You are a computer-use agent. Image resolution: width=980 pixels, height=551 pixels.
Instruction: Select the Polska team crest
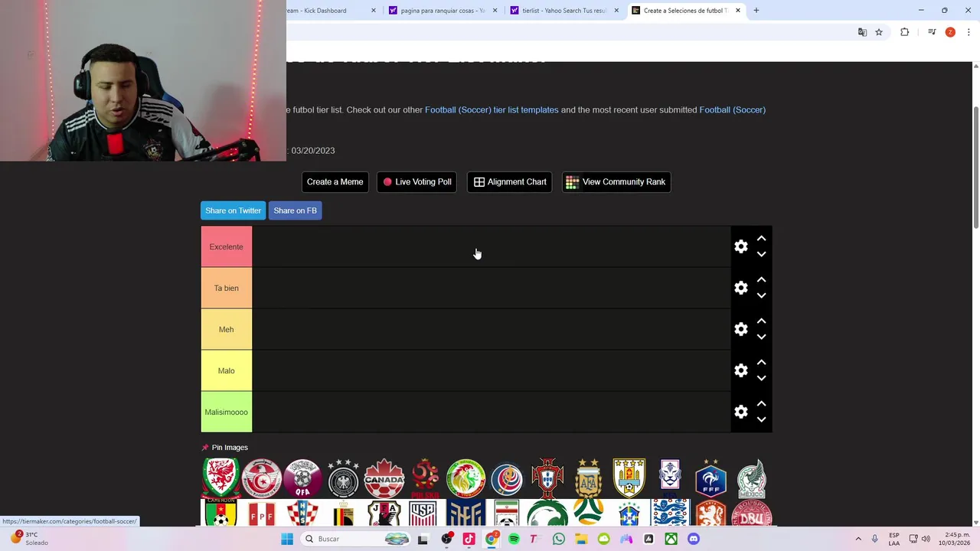coord(425,478)
